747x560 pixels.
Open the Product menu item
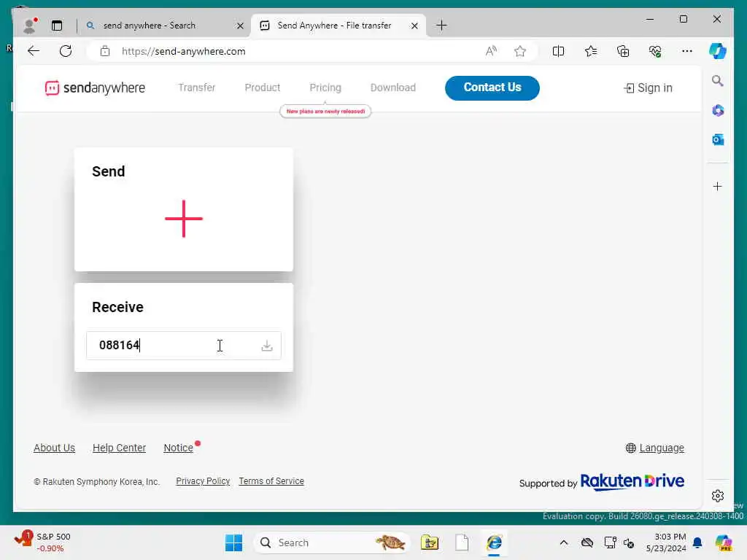point(263,87)
